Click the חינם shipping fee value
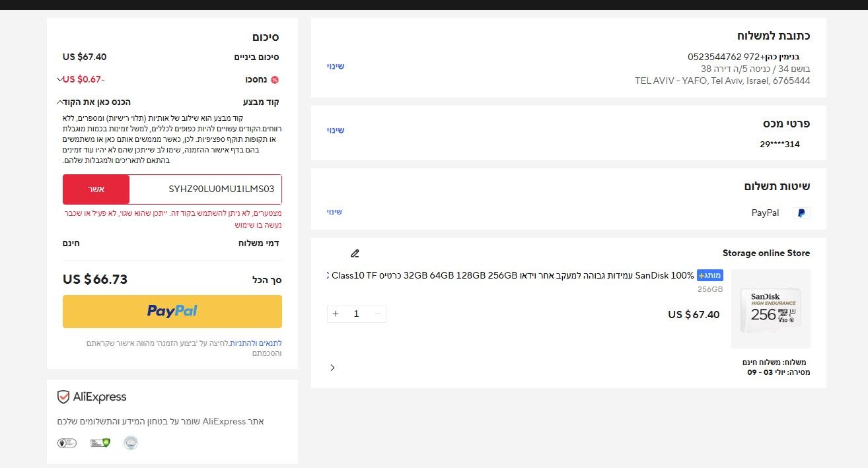868x468 pixels. tap(71, 243)
